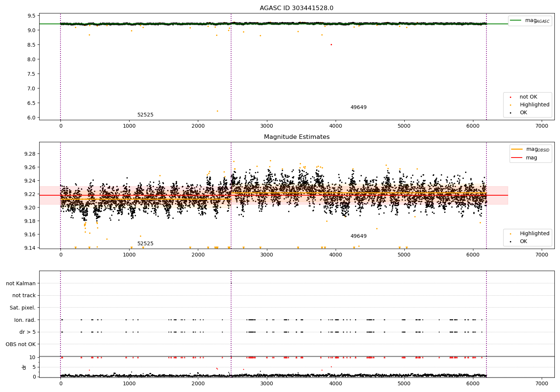Click the '9.20' y-axis tick label
The height and width of the screenshot is (392, 560).
(30, 208)
